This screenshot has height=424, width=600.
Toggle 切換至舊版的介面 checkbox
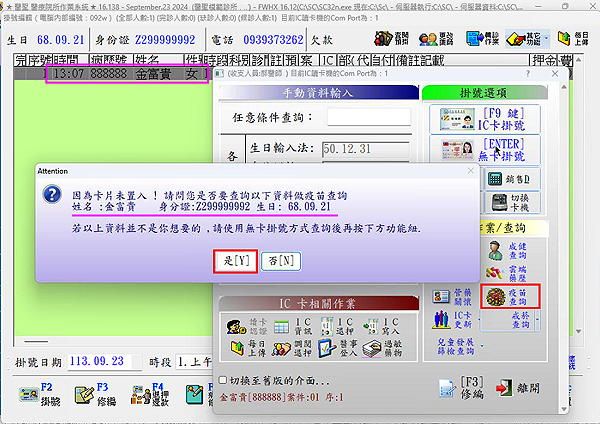222,380
